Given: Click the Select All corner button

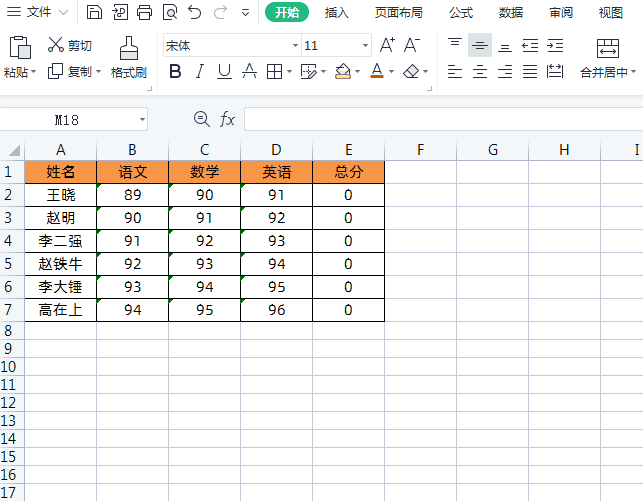Looking at the screenshot, I should [13, 150].
